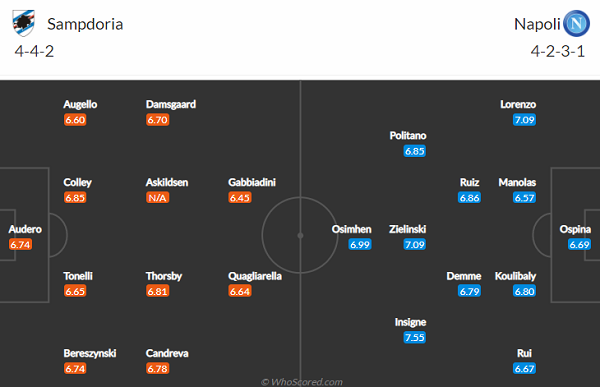Click the Sampdoria 4-4-2 formation label
This screenshot has width=600, height=387.
34,51
